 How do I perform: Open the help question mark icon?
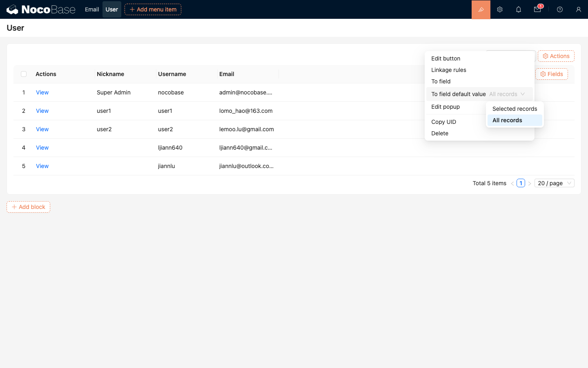click(x=559, y=9)
